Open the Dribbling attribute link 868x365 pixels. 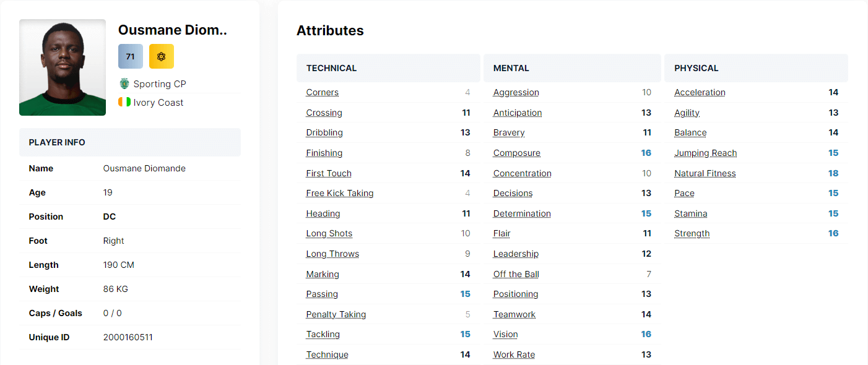point(324,132)
